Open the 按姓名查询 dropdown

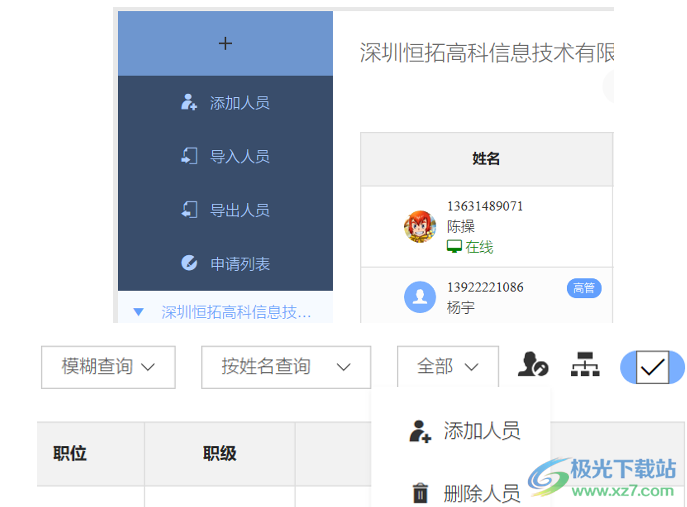286,367
